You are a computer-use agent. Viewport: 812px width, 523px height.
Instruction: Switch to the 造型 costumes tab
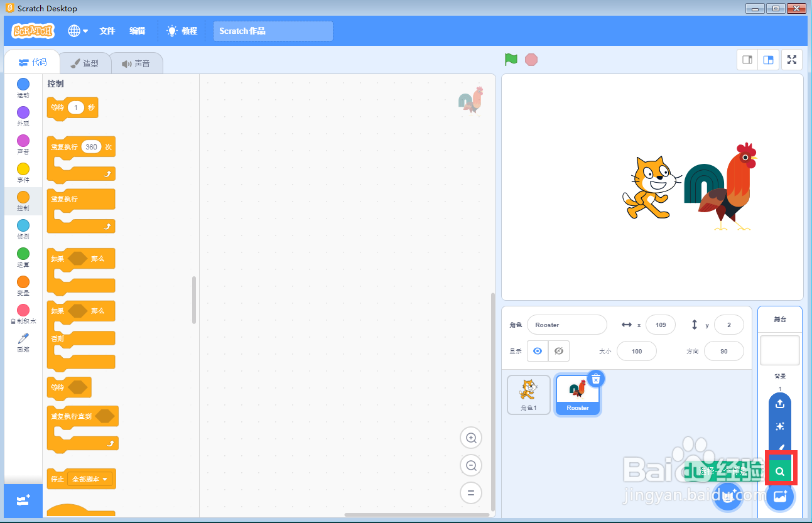tap(85, 63)
